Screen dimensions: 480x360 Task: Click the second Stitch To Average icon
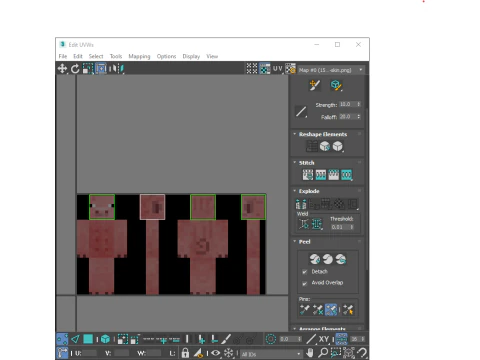coord(321,175)
